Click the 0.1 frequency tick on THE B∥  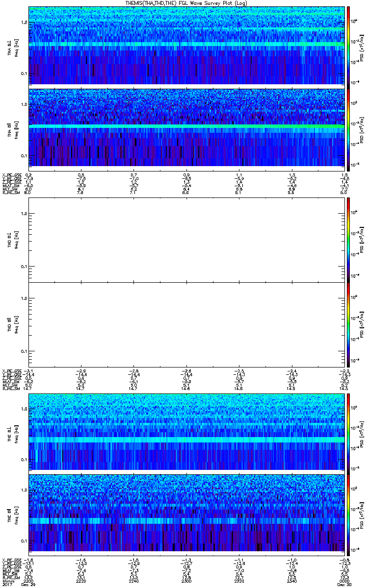[24, 541]
